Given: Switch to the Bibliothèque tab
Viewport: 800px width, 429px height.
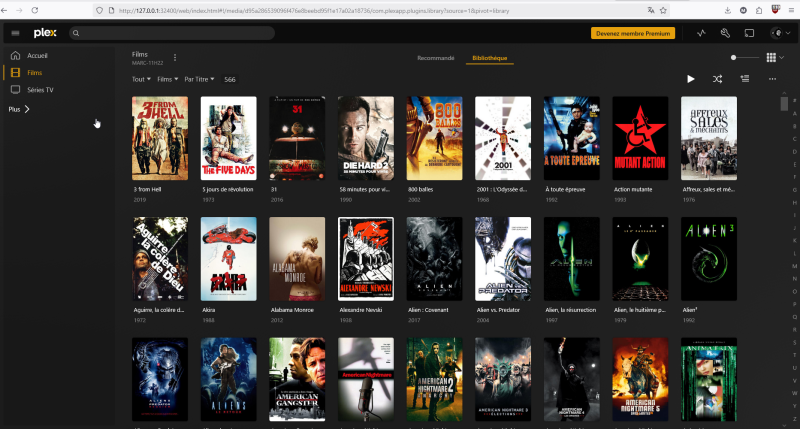Looking at the screenshot, I should [x=490, y=58].
